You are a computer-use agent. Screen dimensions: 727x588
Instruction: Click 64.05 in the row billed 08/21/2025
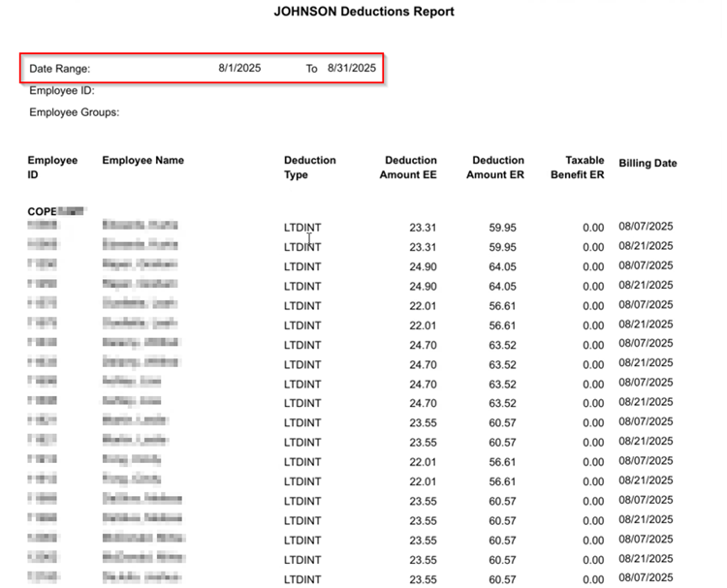(x=502, y=287)
